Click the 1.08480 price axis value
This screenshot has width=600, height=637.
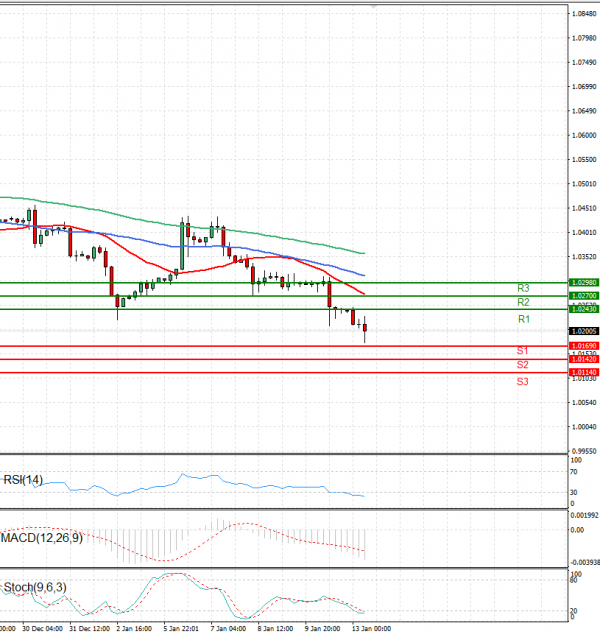[x=584, y=14]
